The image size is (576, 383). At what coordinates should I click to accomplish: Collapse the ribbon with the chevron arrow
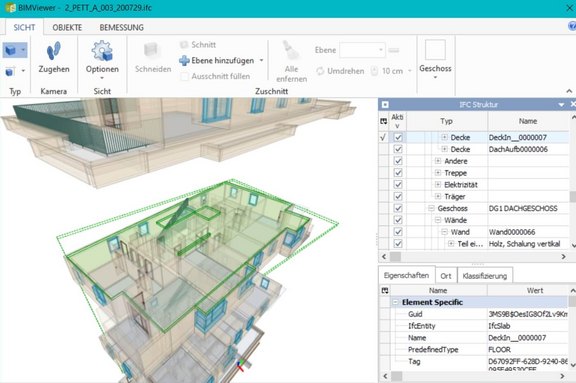(x=569, y=91)
